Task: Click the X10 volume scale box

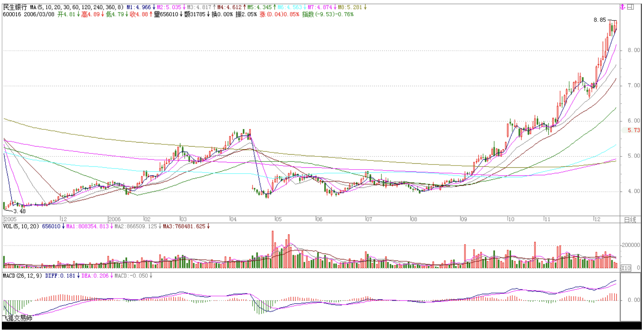Action: click(x=626, y=268)
